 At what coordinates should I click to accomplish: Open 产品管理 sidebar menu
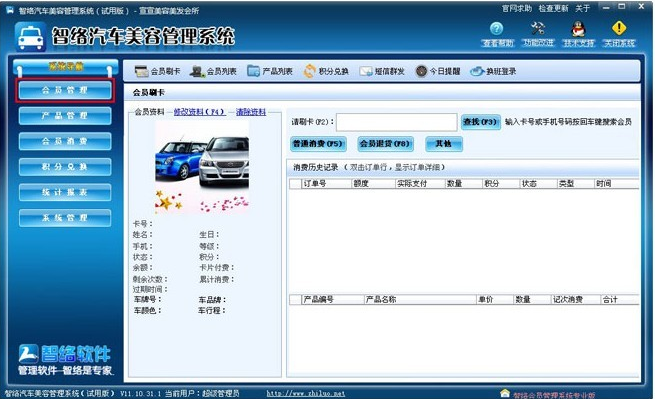(65, 116)
